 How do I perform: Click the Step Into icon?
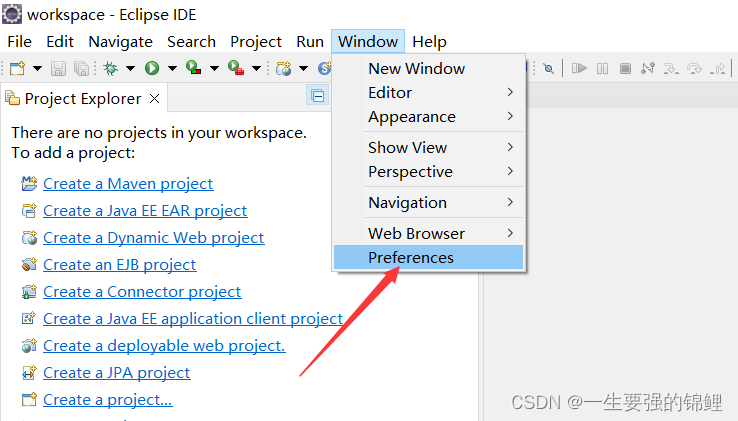pyautogui.click(x=671, y=69)
